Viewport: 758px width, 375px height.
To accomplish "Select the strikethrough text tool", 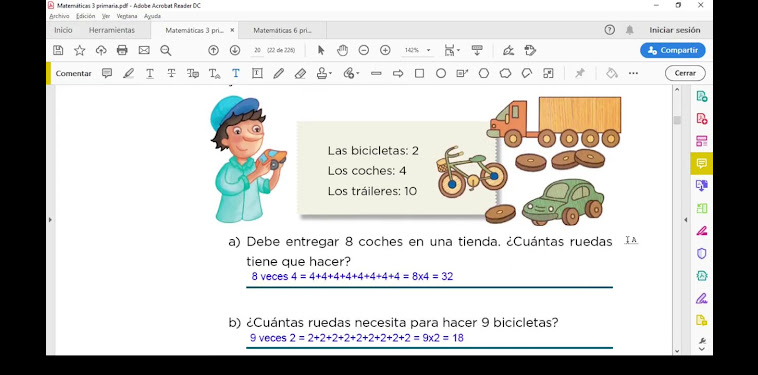I will 171,73.
